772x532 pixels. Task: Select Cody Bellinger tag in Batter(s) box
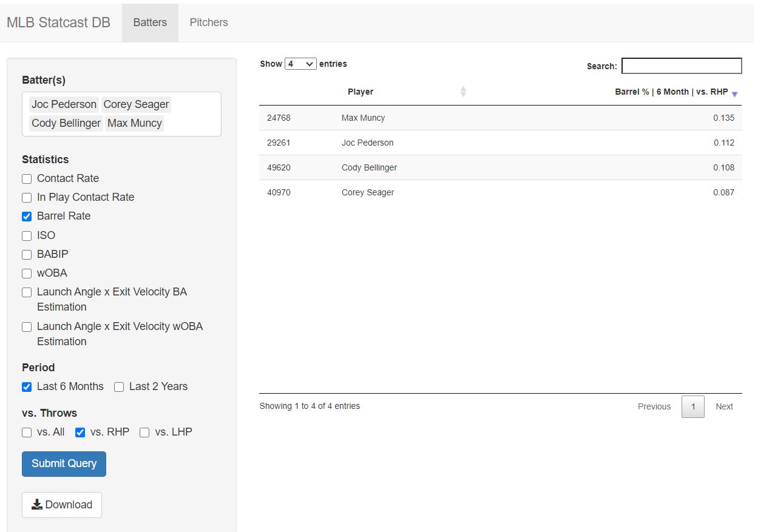click(66, 123)
